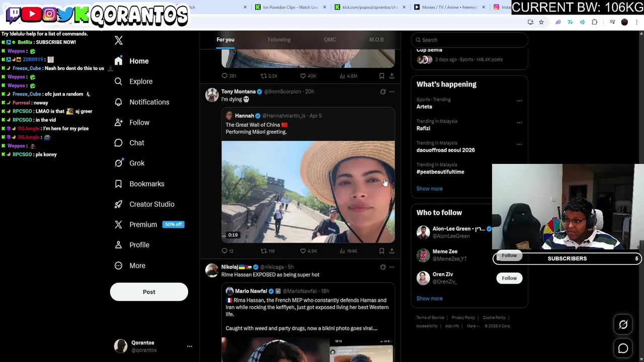Open more options for daouoffroad seoul 2026 trend
Viewport: 644px width, 362px height.
(519, 144)
